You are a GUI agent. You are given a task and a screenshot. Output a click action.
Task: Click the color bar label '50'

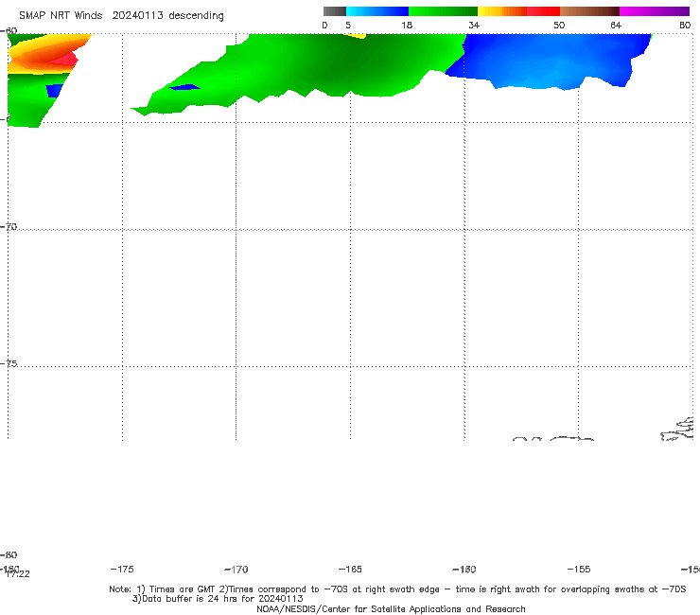point(559,25)
